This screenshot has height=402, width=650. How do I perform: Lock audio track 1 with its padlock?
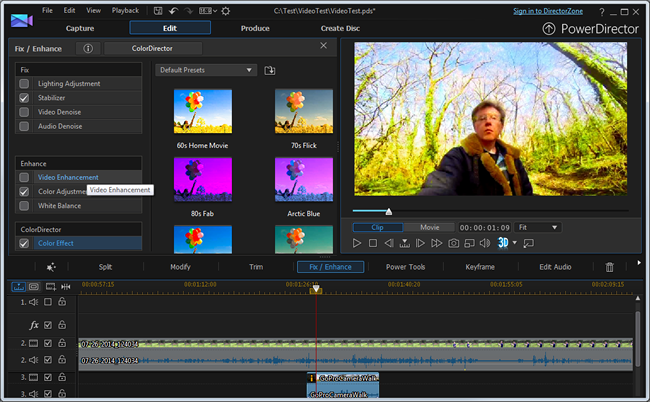62,302
